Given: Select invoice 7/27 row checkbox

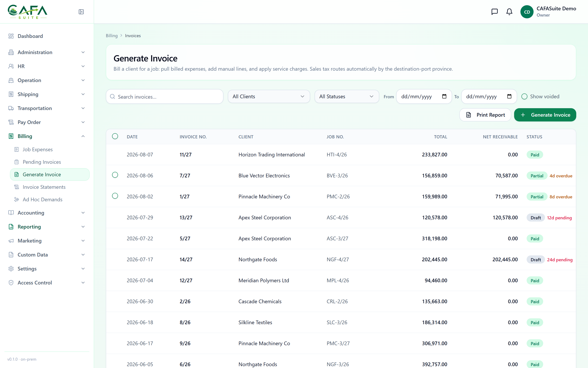Looking at the screenshot, I should [x=115, y=175].
